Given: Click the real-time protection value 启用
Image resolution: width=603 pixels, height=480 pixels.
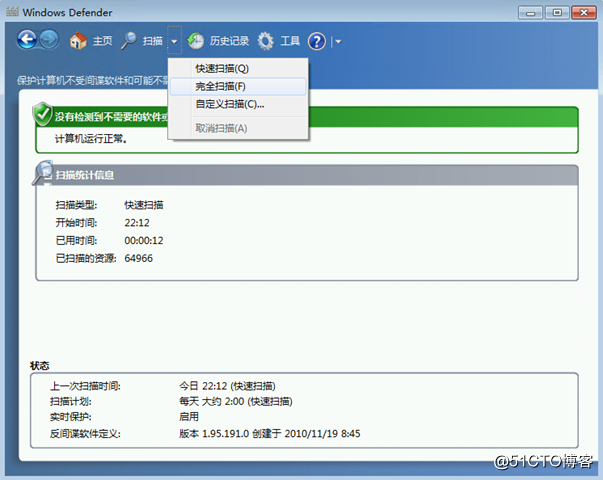Looking at the screenshot, I should [x=189, y=417].
